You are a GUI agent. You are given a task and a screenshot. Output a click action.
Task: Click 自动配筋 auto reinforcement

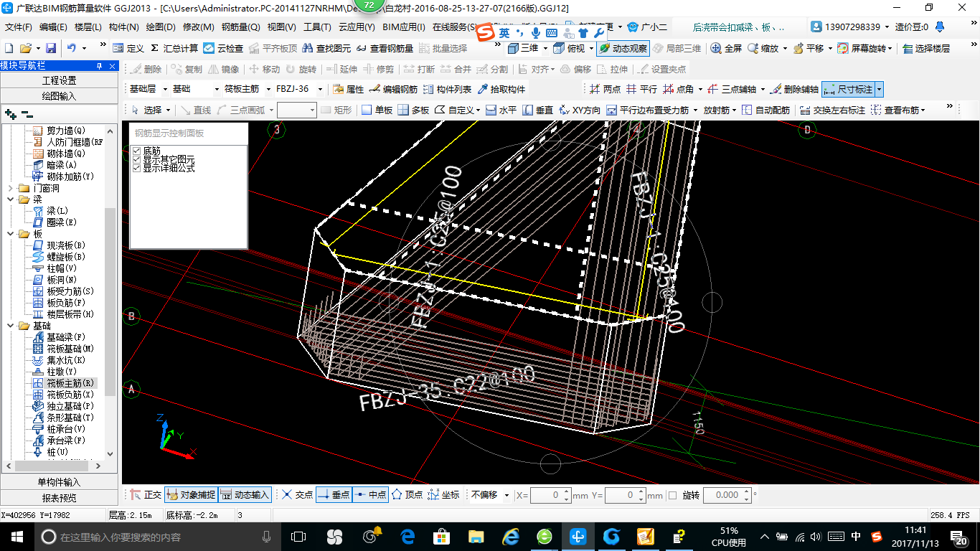765,110
